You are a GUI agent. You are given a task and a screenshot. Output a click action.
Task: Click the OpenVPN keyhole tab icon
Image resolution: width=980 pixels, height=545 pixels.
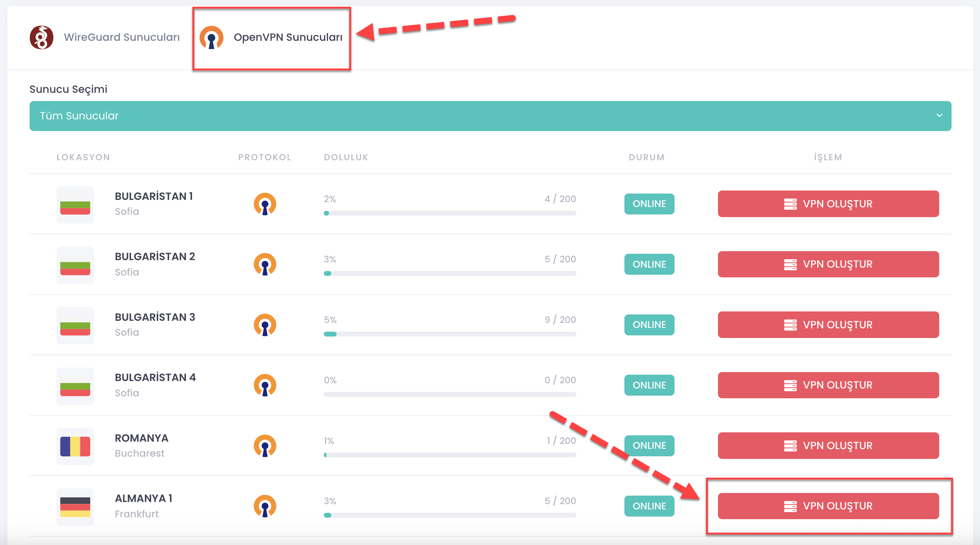point(211,37)
